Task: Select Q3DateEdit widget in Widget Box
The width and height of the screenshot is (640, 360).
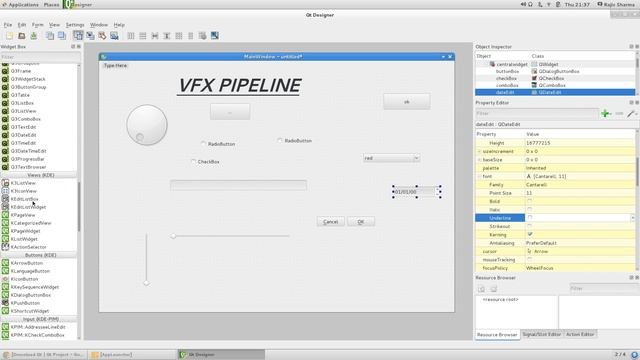Action: tap(24, 135)
